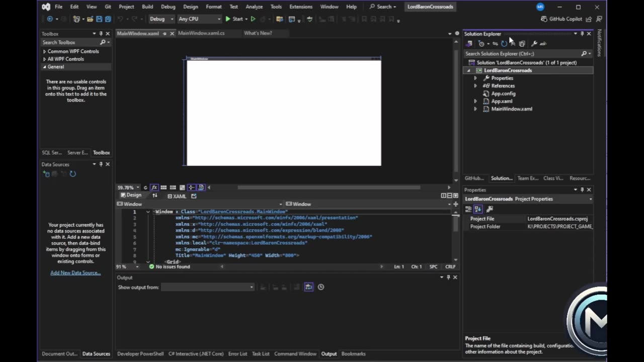The height and width of the screenshot is (362, 644).
Task: Select App.config in Solution Explorer
Action: 503,94
